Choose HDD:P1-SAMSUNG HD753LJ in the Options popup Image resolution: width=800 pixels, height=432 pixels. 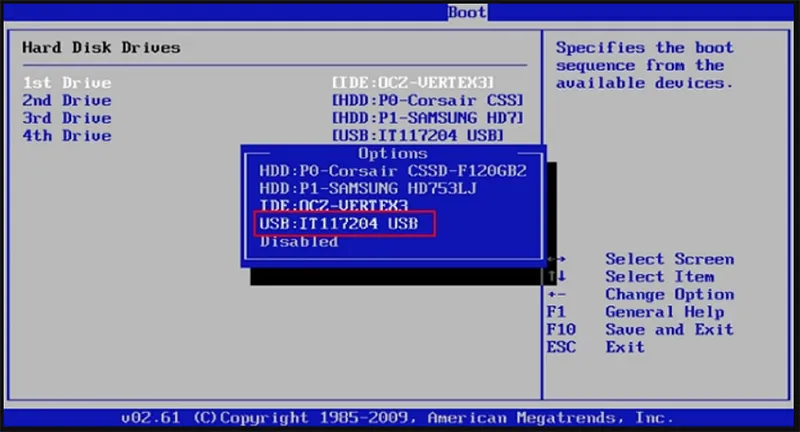click(368, 189)
